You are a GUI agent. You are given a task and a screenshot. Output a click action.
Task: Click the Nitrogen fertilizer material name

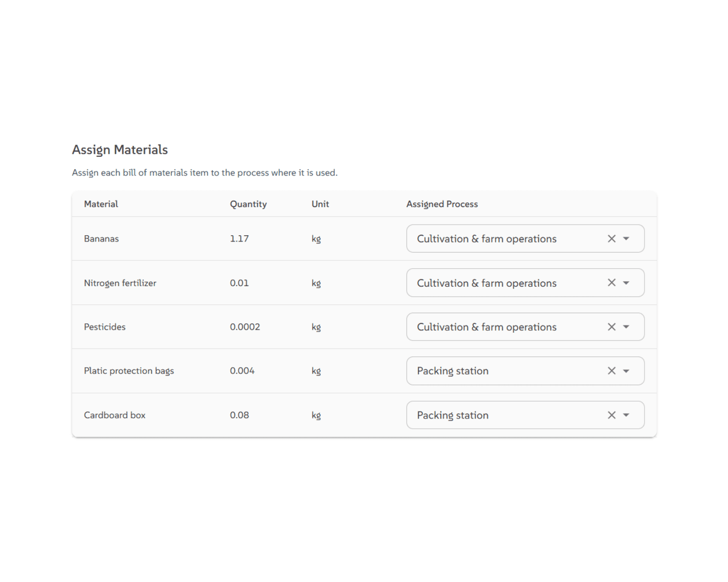coord(120,283)
